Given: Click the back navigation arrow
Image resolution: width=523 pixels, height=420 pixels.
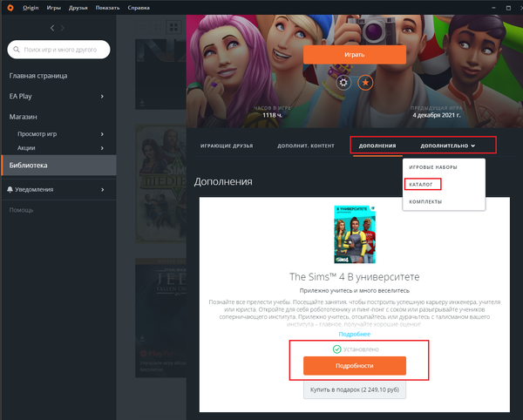Looking at the screenshot, I should click(52, 28).
